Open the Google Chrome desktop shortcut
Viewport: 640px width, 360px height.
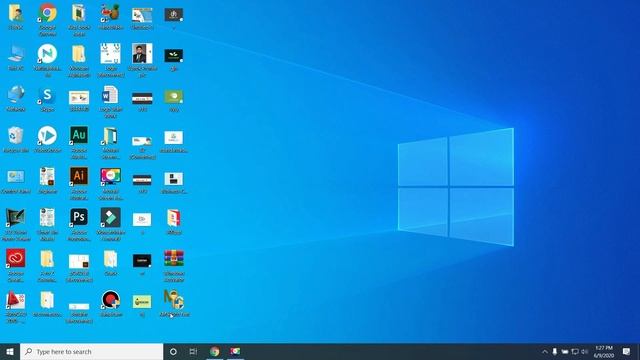(47, 13)
